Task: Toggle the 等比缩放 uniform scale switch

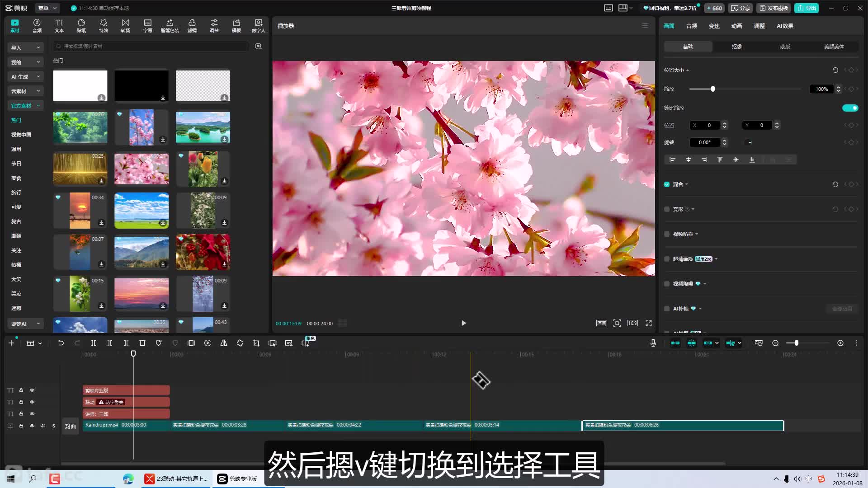Action: 850,108
